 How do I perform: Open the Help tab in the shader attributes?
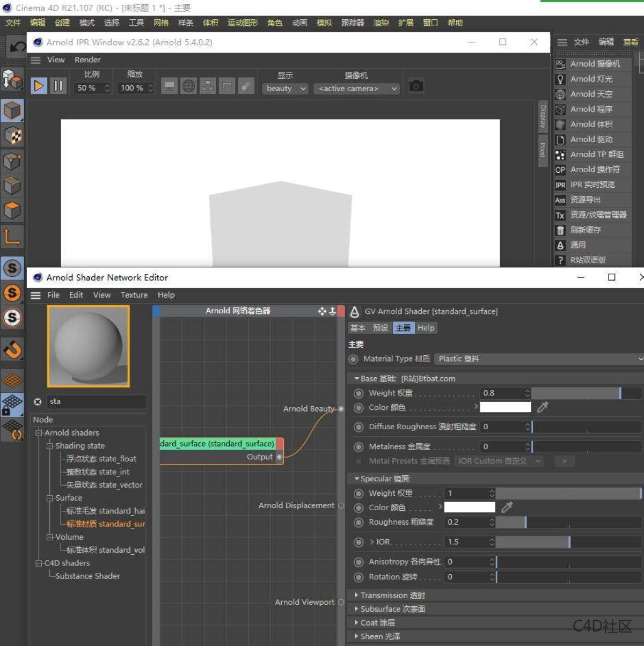426,328
